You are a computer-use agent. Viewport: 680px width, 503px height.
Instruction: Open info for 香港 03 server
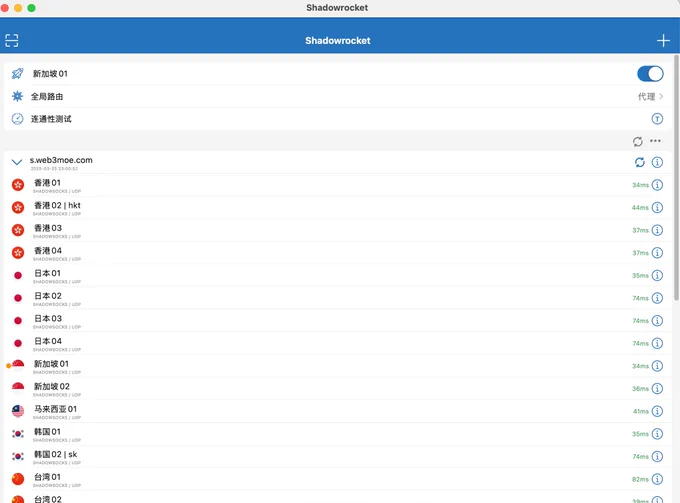[x=657, y=230]
